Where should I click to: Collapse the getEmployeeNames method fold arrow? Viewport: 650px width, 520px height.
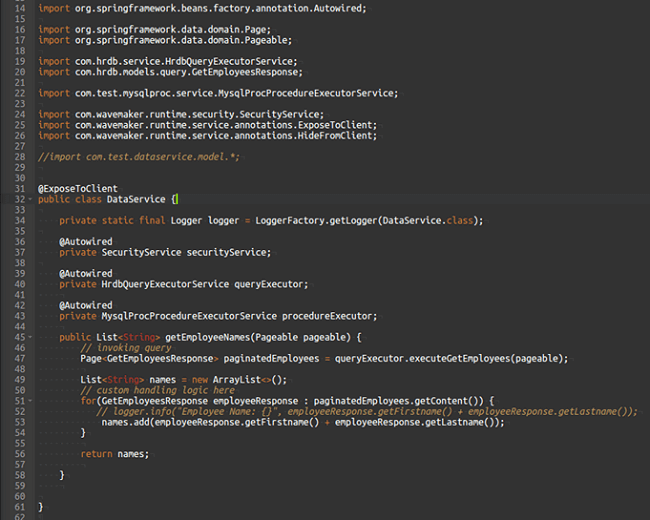30,337
